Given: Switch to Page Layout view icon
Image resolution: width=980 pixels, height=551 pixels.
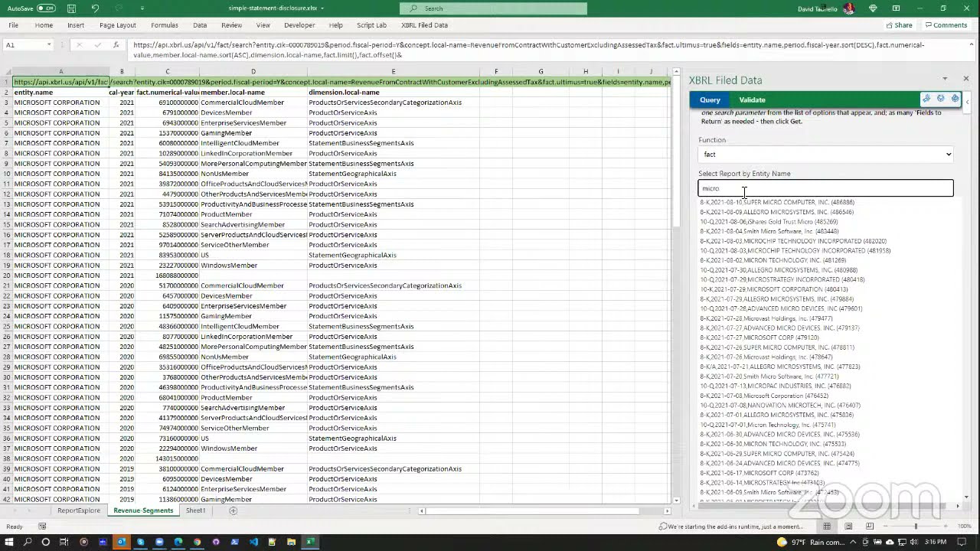Looking at the screenshot, I should (848, 527).
